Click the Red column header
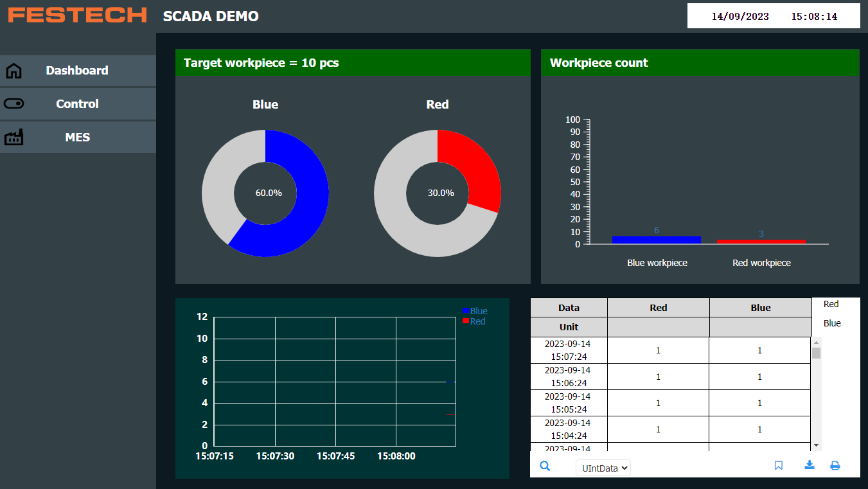Image resolution: width=868 pixels, height=489 pixels. pos(659,308)
